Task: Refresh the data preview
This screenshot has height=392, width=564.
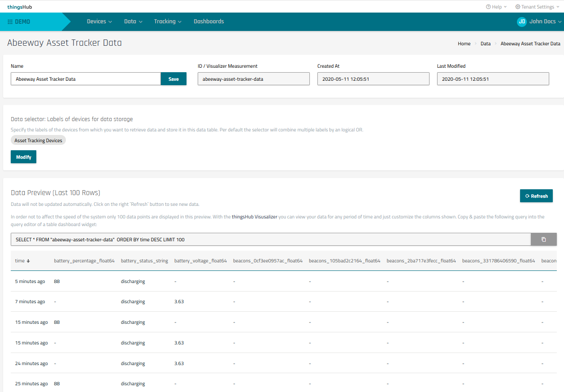Action: coord(536,196)
